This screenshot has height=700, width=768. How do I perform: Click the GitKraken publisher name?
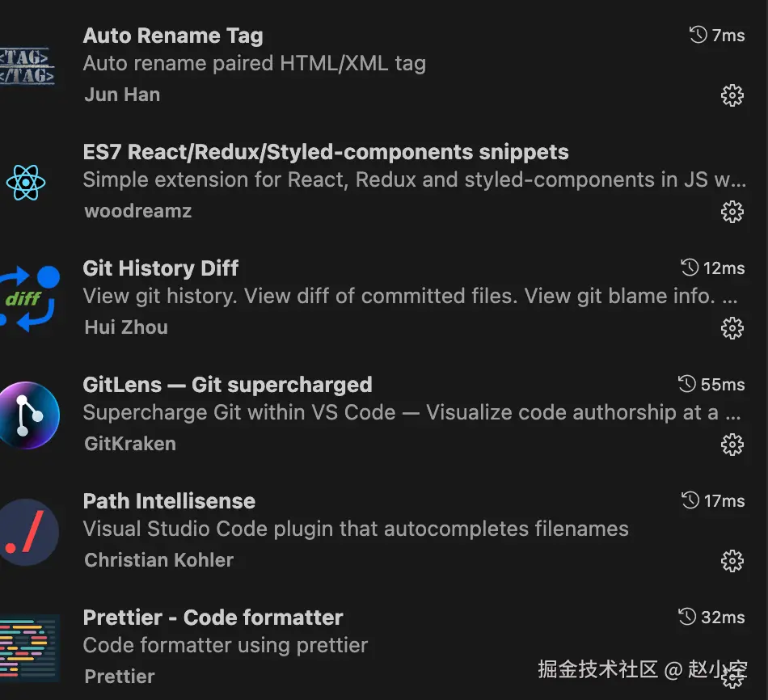coord(130,444)
